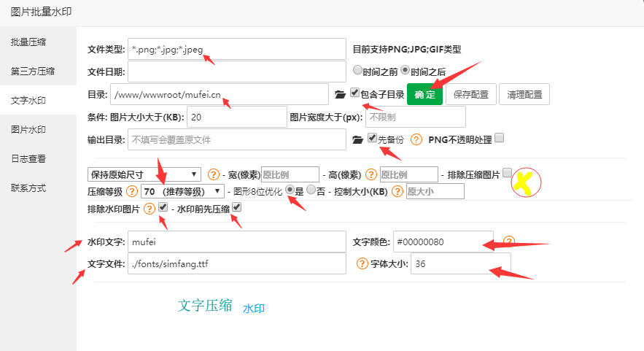Click the folder icon beside the 目录 field
Screen dimensions: 644x351
coord(340,94)
